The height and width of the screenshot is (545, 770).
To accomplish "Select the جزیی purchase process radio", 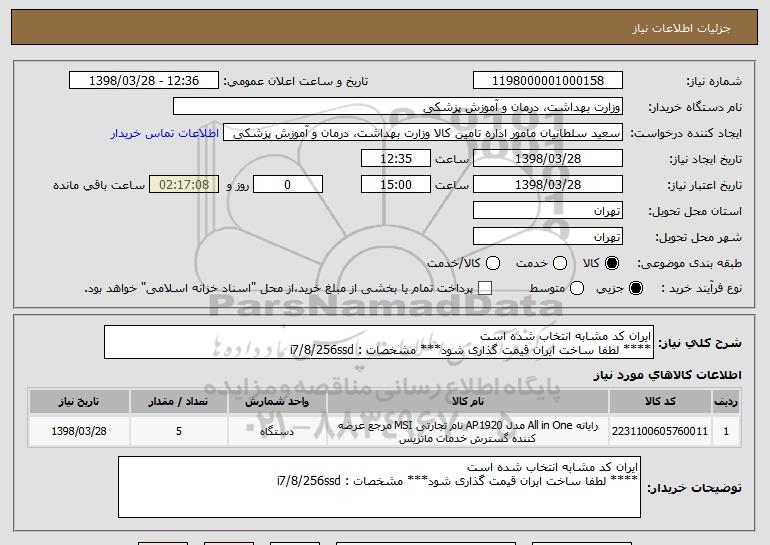I will coord(635,288).
